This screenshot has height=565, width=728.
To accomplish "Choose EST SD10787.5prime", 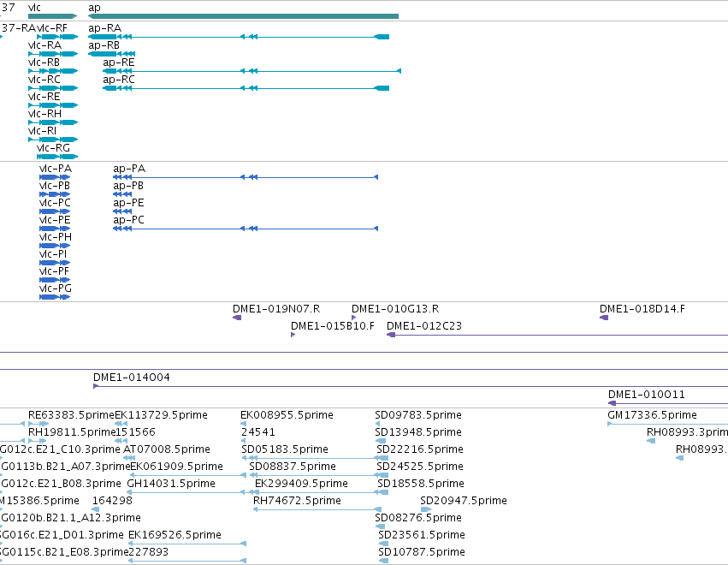I will tap(422, 552).
